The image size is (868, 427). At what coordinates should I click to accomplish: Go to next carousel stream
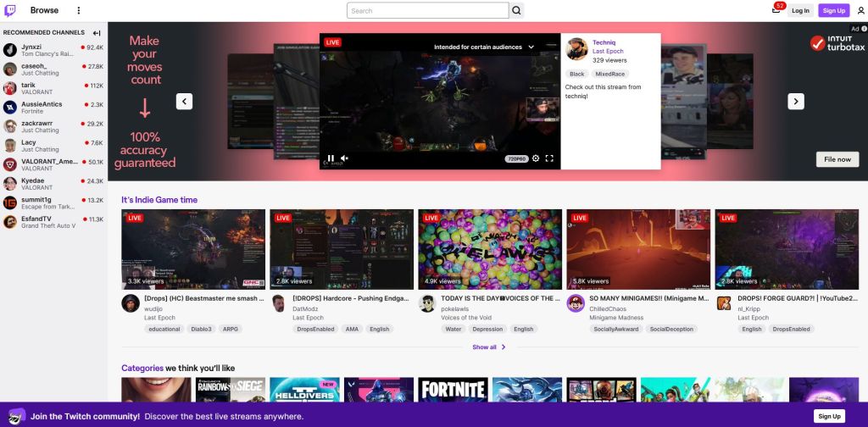(x=795, y=102)
